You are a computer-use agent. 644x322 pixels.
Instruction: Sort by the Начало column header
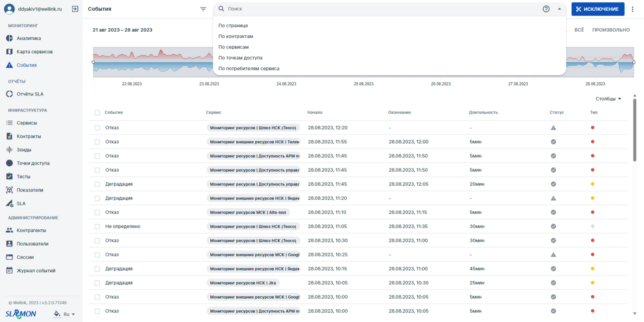315,112
